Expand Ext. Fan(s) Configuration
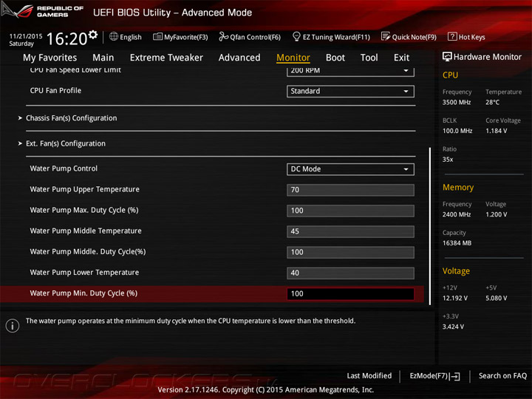Screen dimensions: 532x399 tap(66, 143)
